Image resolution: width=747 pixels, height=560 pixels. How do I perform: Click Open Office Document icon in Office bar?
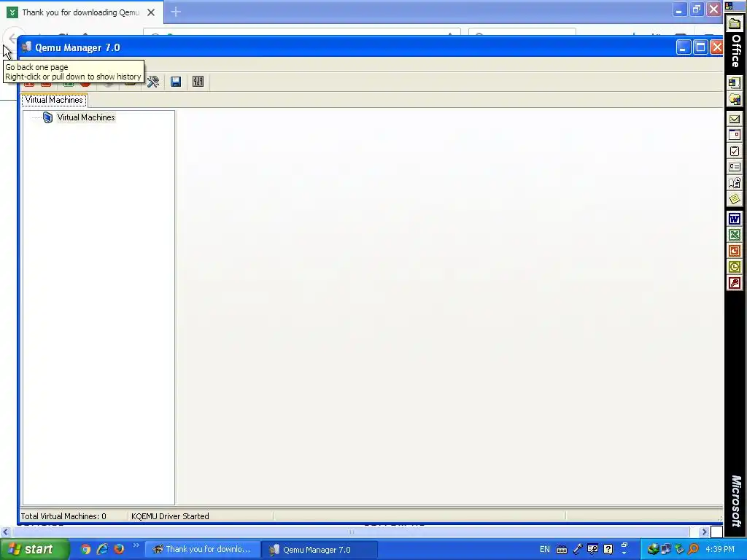735,99
